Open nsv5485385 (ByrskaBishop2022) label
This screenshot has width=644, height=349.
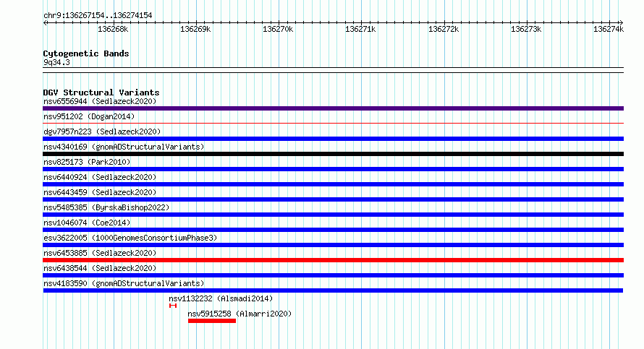tap(106, 207)
